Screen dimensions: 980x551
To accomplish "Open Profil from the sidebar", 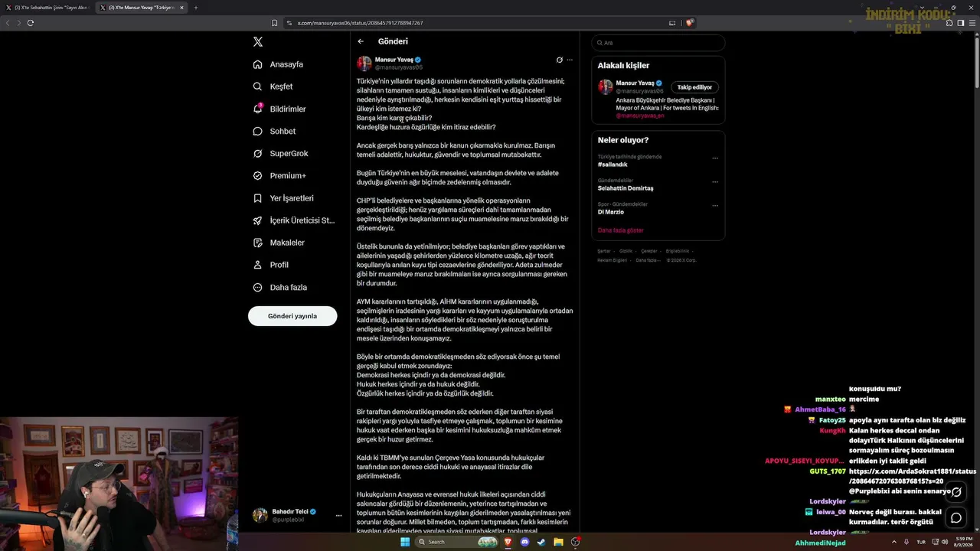I will 271,265.
